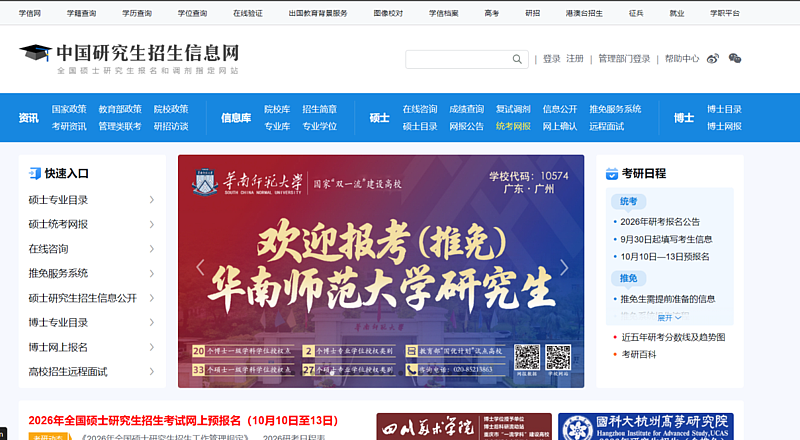Click the graduation cap site logo
Screen dimensions: 800x440
35,52
